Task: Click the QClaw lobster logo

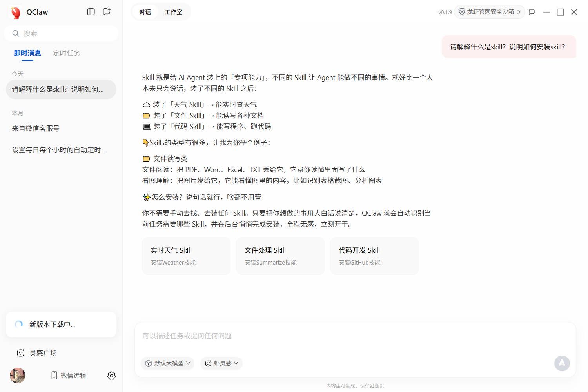Action: (x=16, y=12)
